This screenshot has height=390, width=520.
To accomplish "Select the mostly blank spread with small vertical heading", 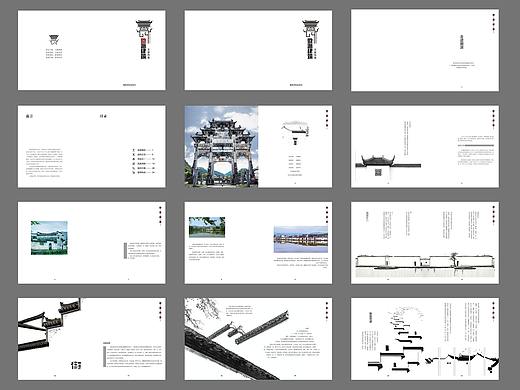I will pos(425,50).
